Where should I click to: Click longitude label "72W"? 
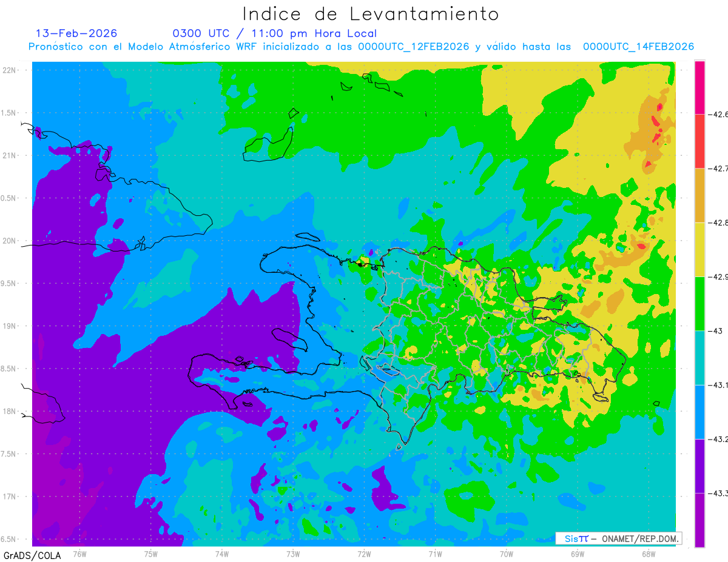[364, 554]
